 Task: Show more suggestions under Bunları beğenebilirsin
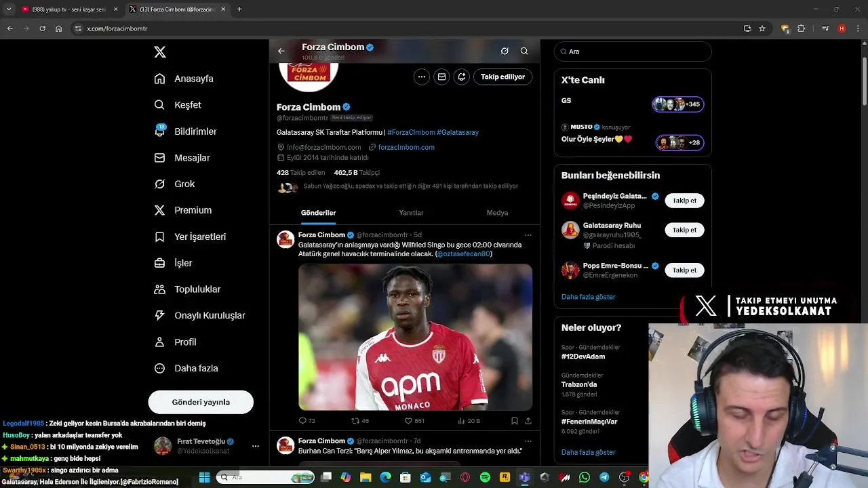(588, 297)
